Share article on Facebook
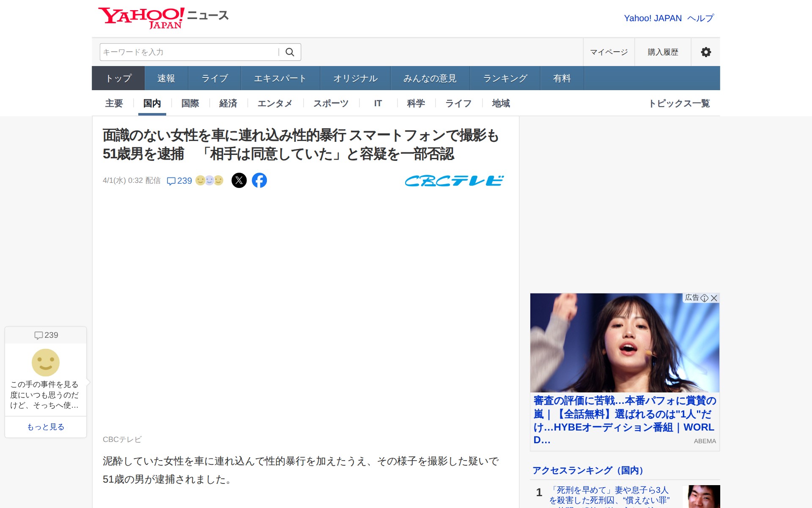The width and height of the screenshot is (812, 508). [259, 181]
